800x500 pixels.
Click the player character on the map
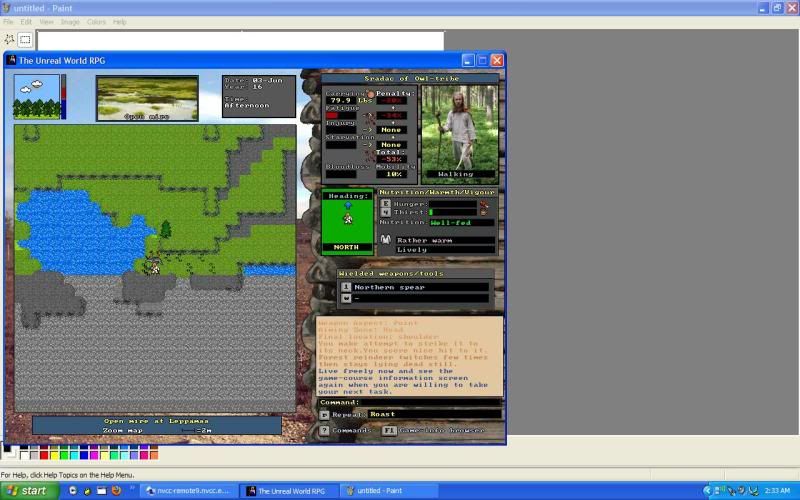154,266
